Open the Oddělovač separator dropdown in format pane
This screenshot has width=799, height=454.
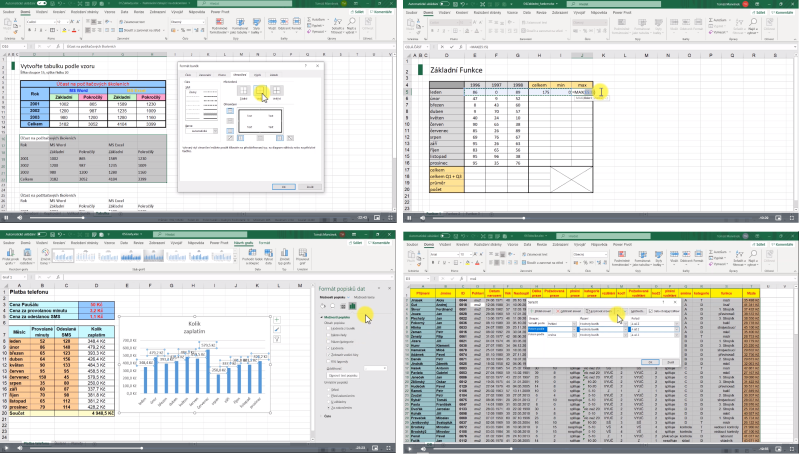376,368
